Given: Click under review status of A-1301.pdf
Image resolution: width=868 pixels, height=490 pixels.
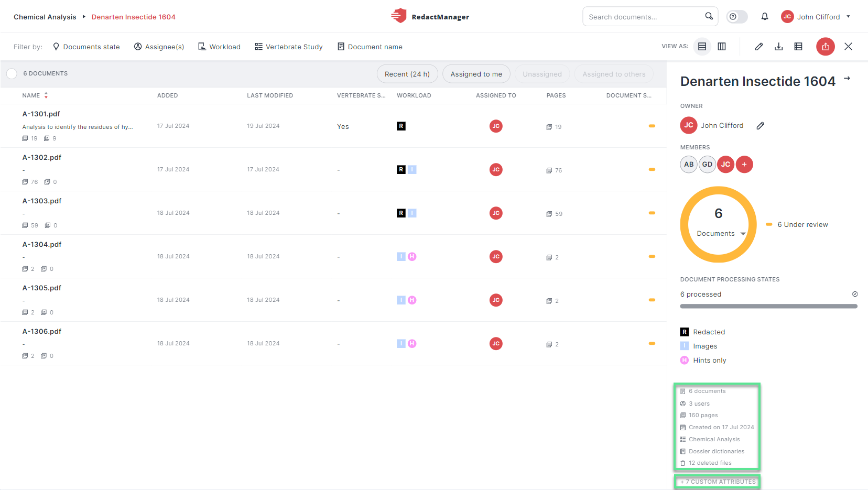Looking at the screenshot, I should [x=652, y=126].
